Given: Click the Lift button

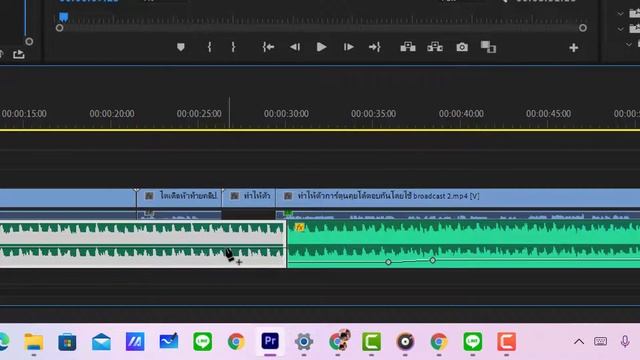Looking at the screenshot, I should pos(408,47).
